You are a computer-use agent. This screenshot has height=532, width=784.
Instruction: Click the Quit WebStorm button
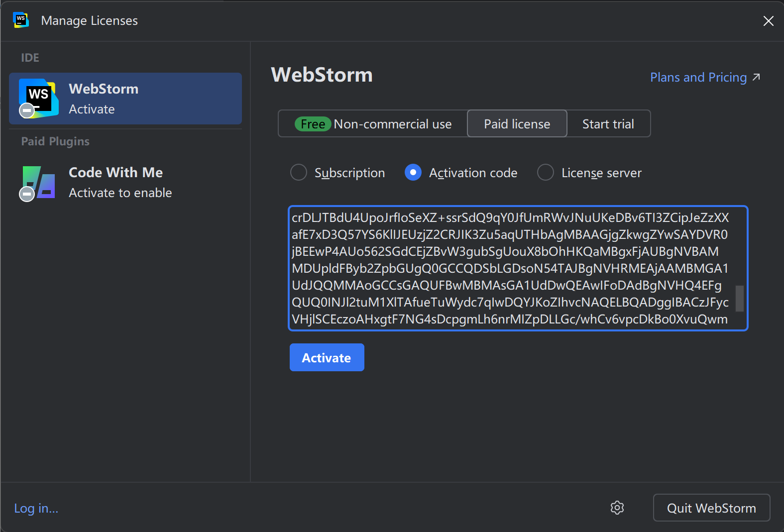click(x=711, y=508)
